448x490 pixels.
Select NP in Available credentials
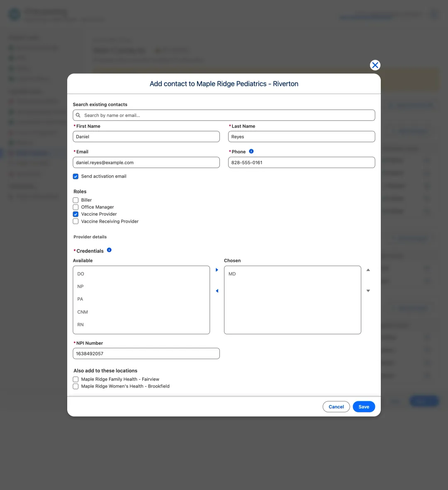[141, 286]
